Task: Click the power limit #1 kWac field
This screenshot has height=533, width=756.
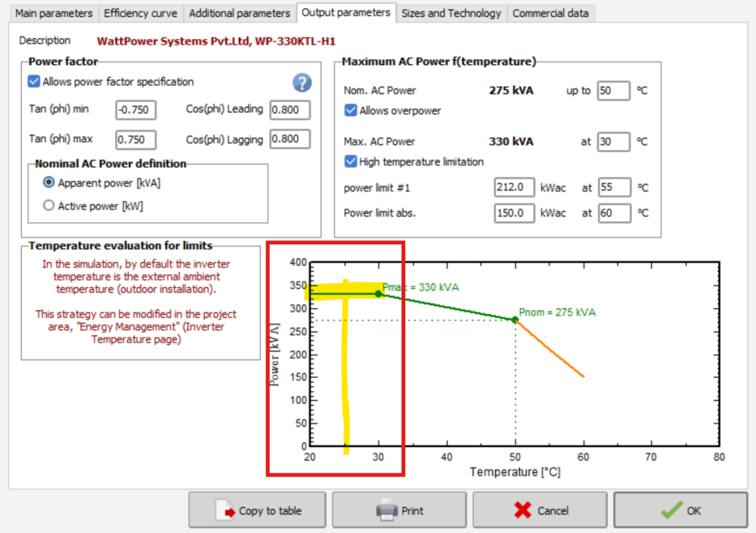Action: [515, 187]
